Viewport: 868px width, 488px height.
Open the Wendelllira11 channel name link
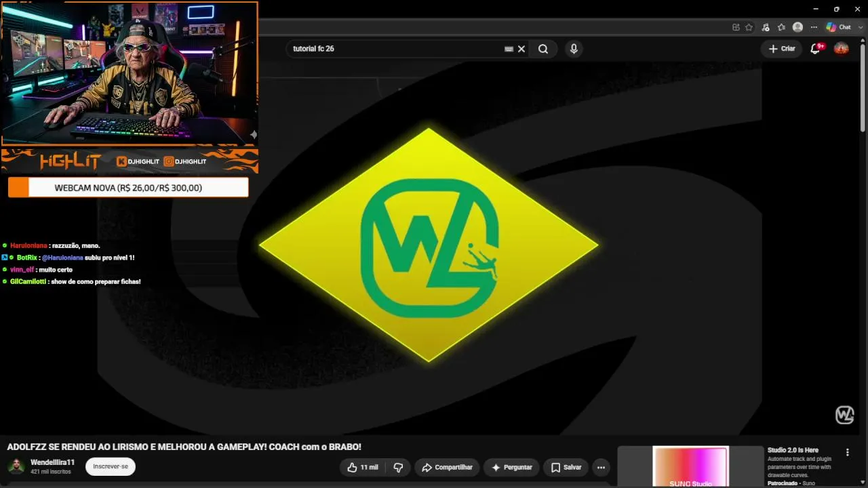click(53, 462)
